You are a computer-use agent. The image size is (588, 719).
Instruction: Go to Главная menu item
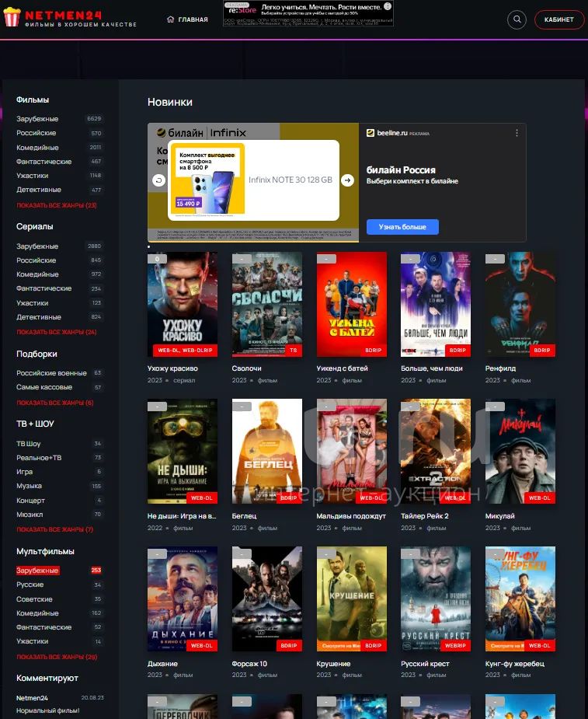pos(193,19)
